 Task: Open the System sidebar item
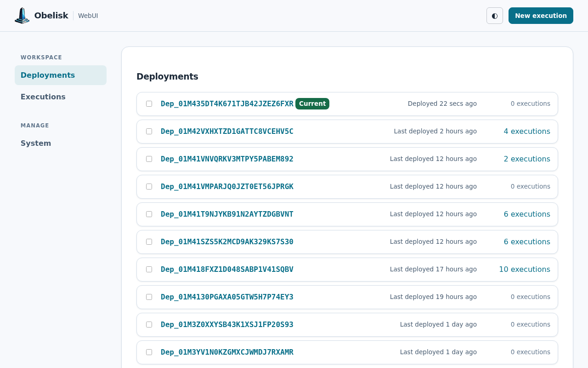pos(61,143)
